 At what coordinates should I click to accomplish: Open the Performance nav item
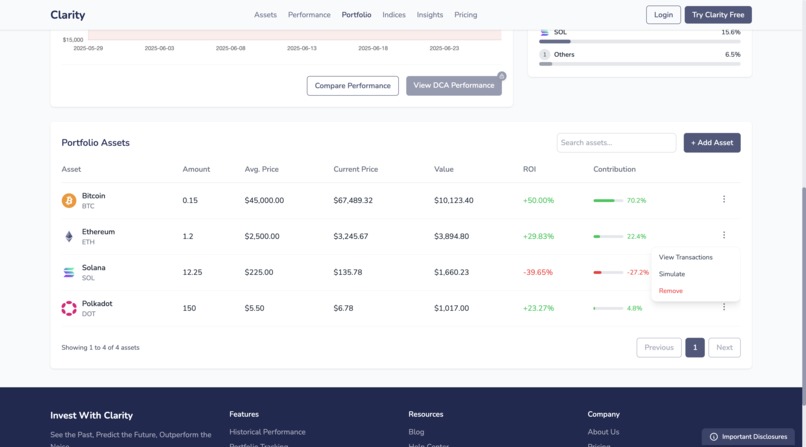coord(309,15)
